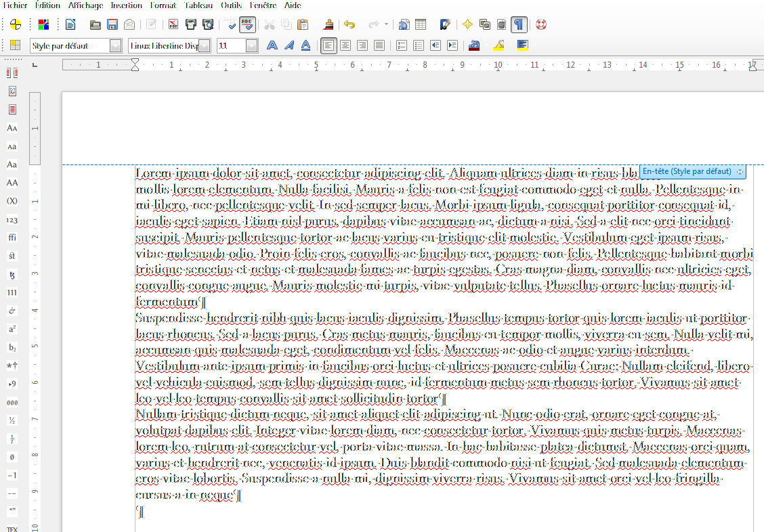Click the clone formatting paintbrush icon
The height and width of the screenshot is (532, 764).
click(328, 25)
